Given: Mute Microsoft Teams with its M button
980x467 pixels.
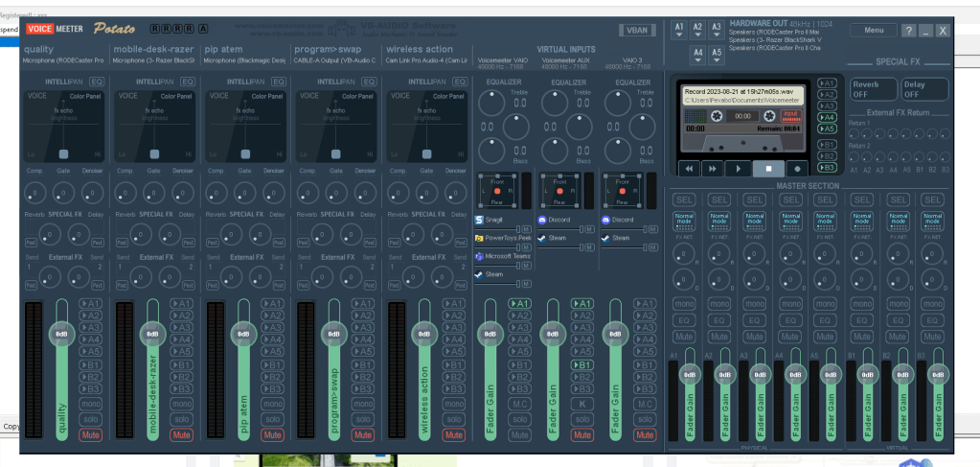Looking at the screenshot, I should (526, 266).
